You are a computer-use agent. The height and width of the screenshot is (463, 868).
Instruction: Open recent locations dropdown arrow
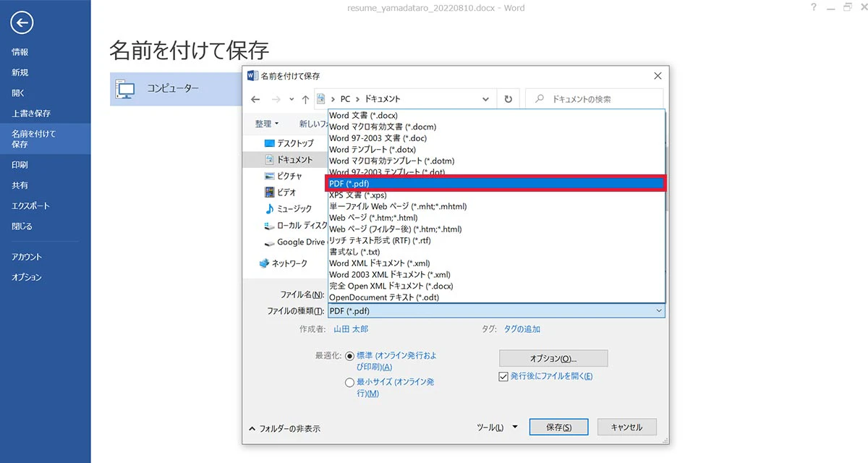point(292,99)
